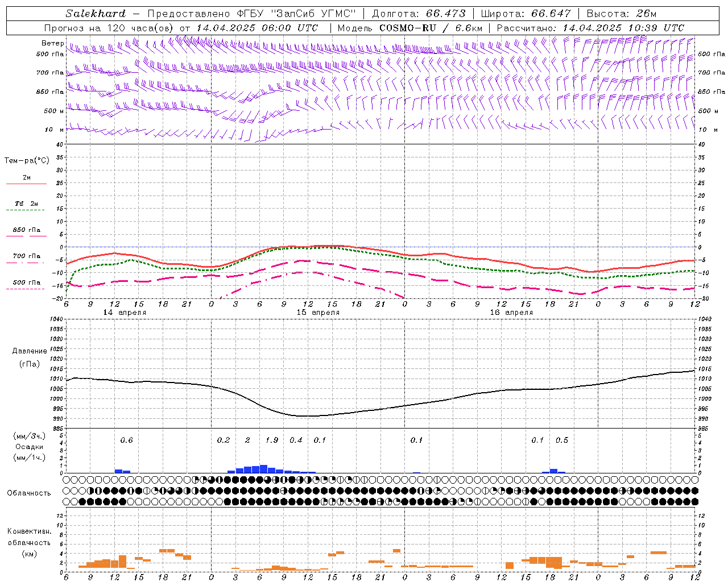Screen dimensions: 728x582
Task: Click the 0.6 three-hour precipitation value
Action: (126, 440)
